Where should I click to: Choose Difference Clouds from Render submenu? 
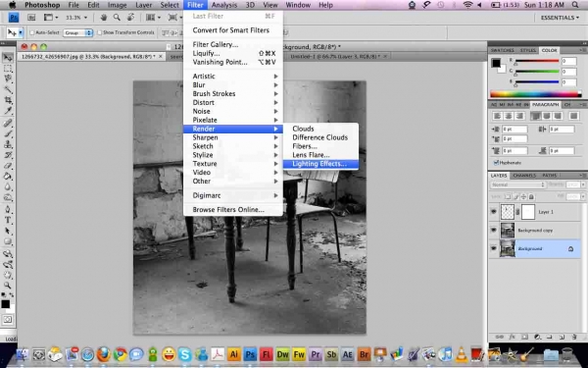click(320, 137)
